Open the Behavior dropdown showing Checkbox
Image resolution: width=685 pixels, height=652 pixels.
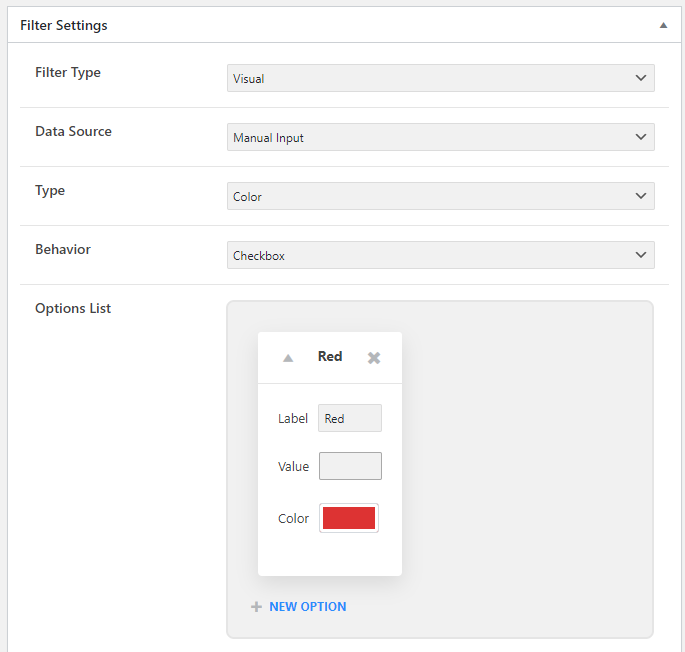pos(440,255)
